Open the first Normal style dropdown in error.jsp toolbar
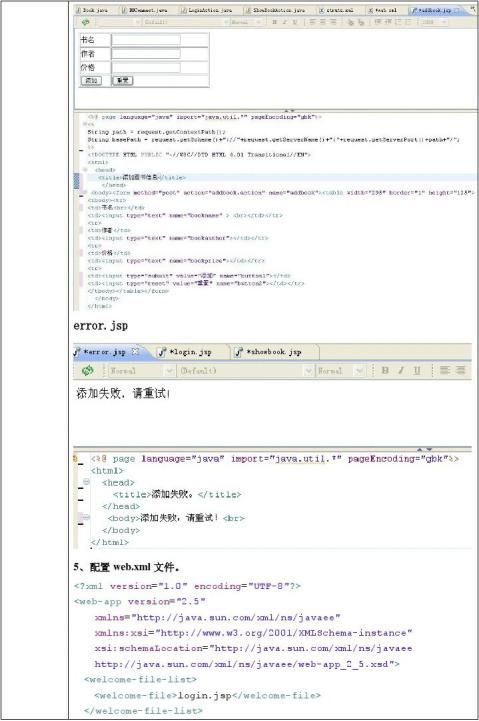The image size is (479, 721). point(142,371)
